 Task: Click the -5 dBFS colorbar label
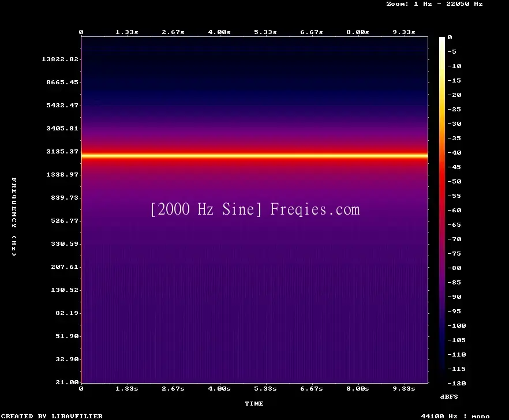tap(452, 51)
